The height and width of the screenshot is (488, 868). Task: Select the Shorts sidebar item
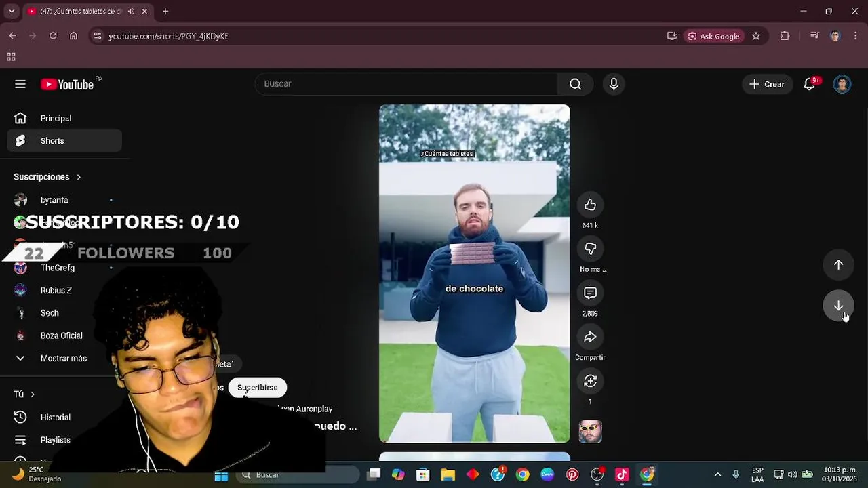tap(64, 141)
